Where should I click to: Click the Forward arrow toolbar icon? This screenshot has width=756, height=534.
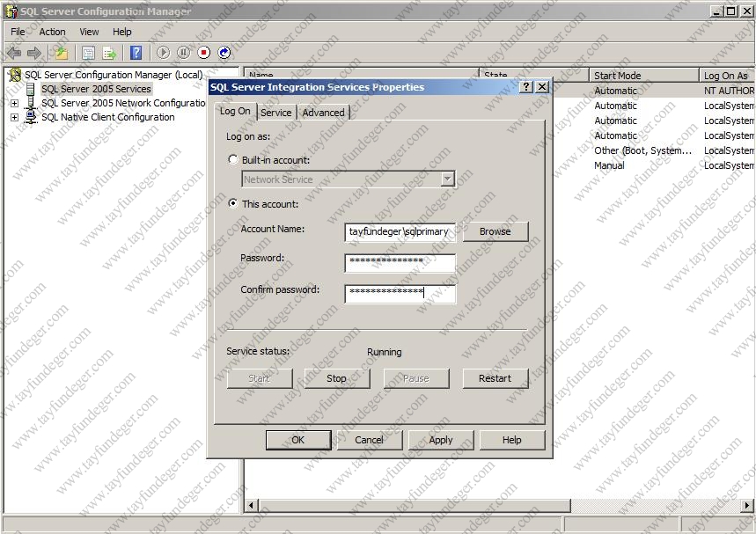(x=33, y=53)
